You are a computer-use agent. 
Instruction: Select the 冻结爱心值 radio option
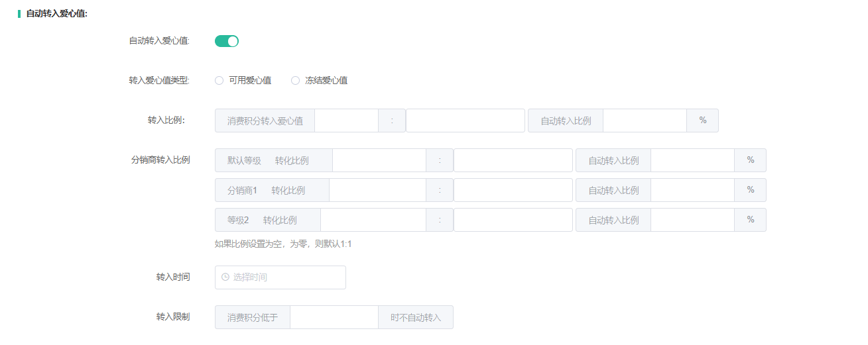[296, 81]
